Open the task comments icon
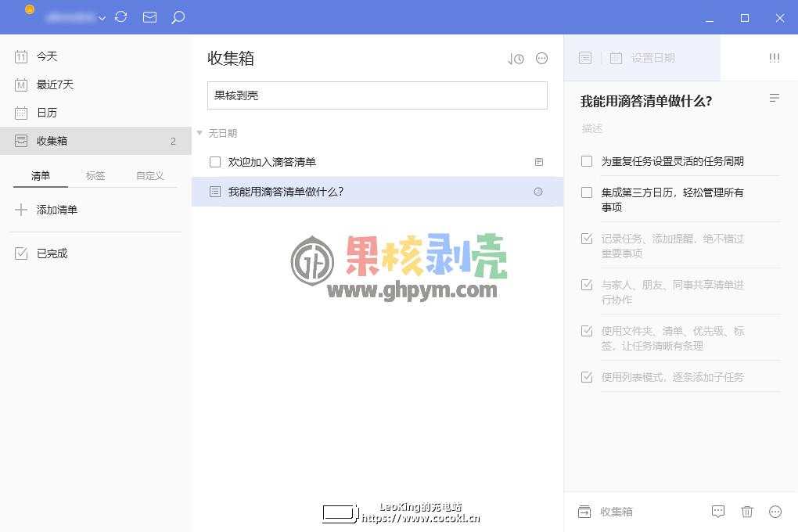The width and height of the screenshot is (798, 532). tap(718, 511)
